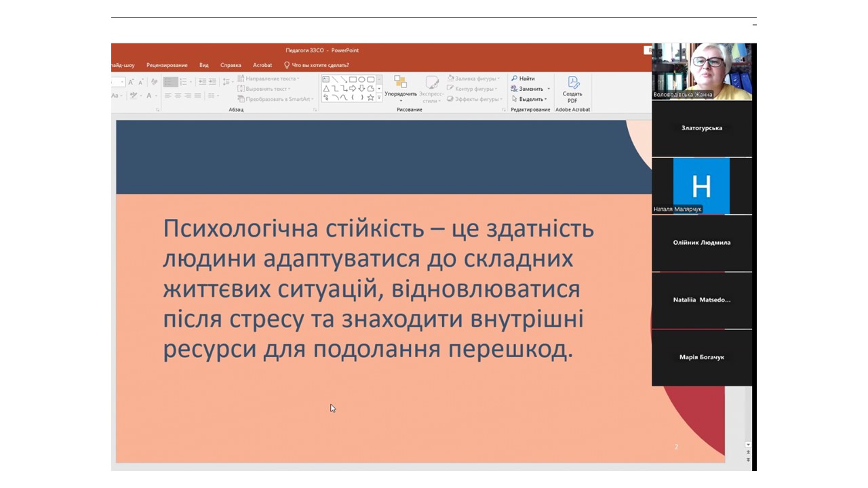The height and width of the screenshot is (488, 868).
Task: Select Triangle shape in gallery
Action: [x=326, y=88]
